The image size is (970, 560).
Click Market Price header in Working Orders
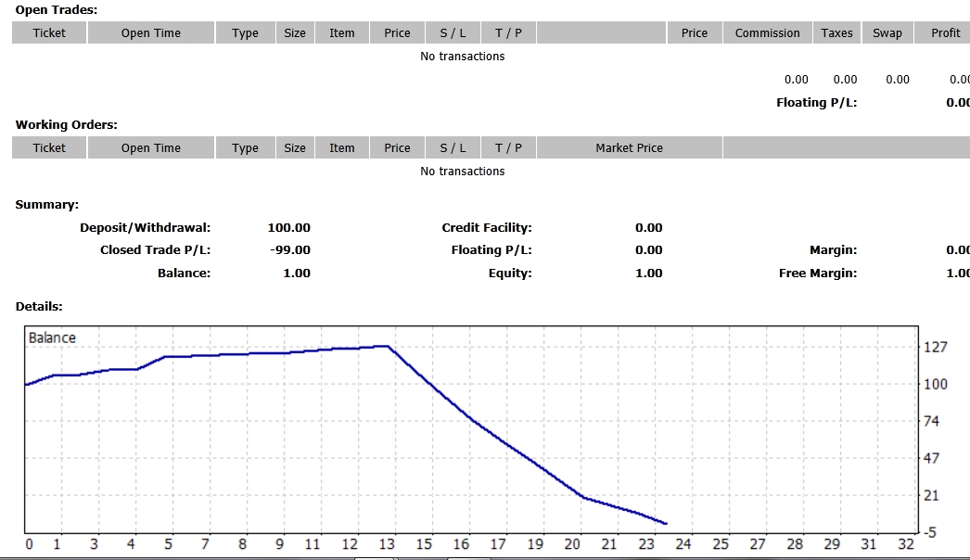click(x=629, y=148)
